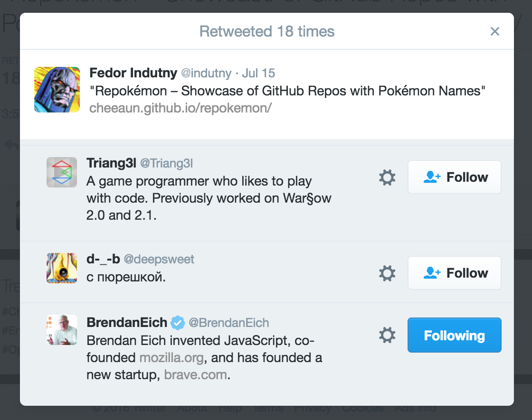Open Fedor Indutny's profile name

pos(133,73)
